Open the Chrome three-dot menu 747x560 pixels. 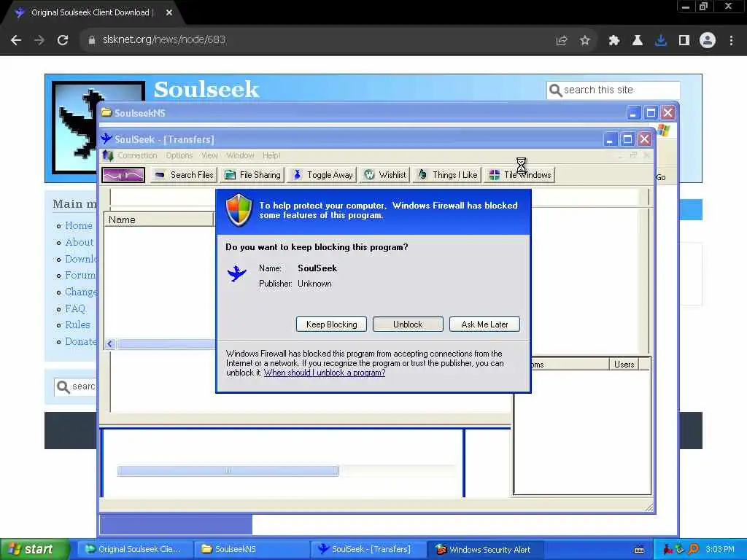pos(731,41)
